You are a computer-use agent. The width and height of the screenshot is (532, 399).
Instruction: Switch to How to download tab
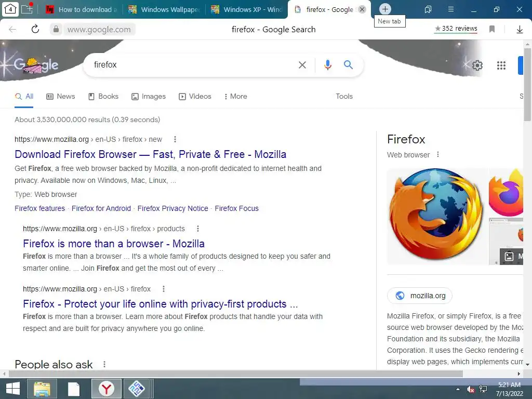click(x=82, y=9)
